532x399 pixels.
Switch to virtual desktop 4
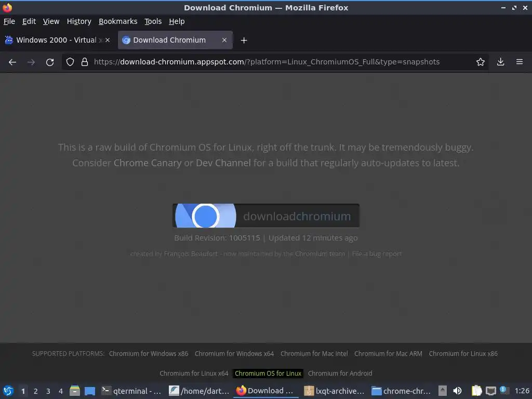(61, 391)
